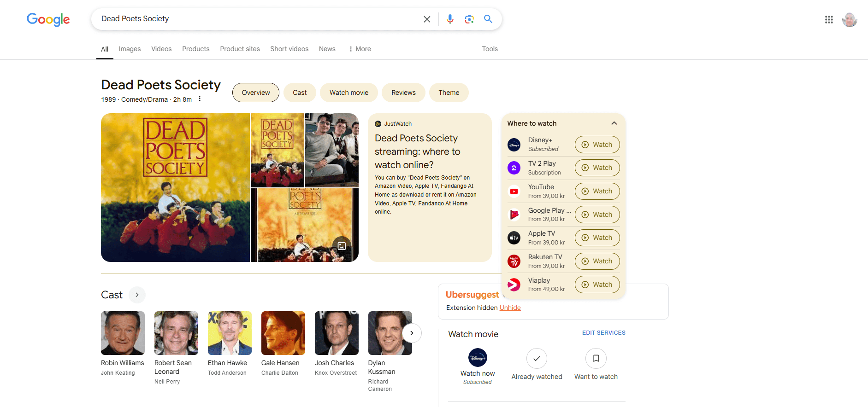Watch on Rakuten TV

point(597,261)
